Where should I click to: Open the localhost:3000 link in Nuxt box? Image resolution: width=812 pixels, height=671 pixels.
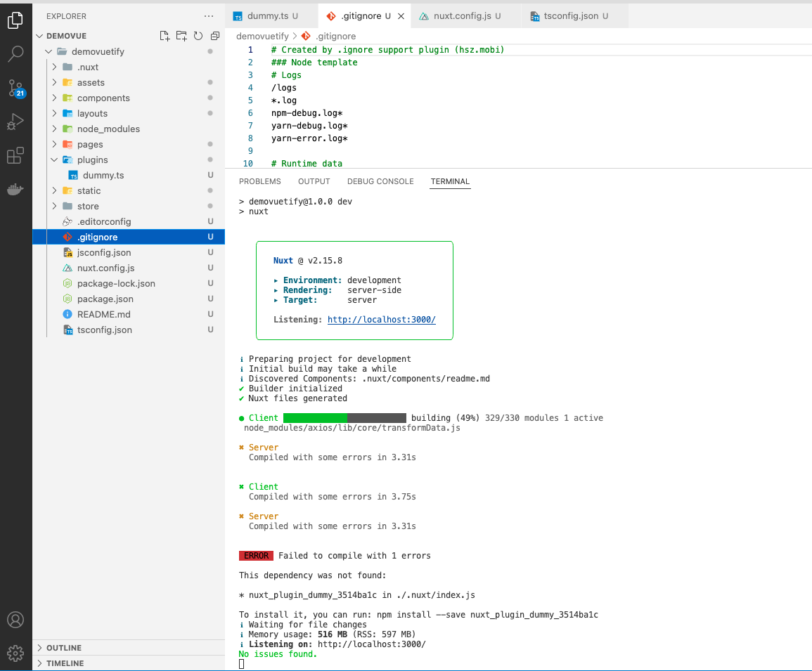tap(382, 320)
